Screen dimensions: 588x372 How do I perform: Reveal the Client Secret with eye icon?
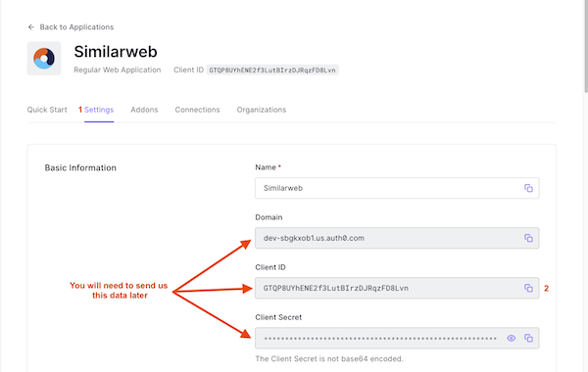click(512, 339)
